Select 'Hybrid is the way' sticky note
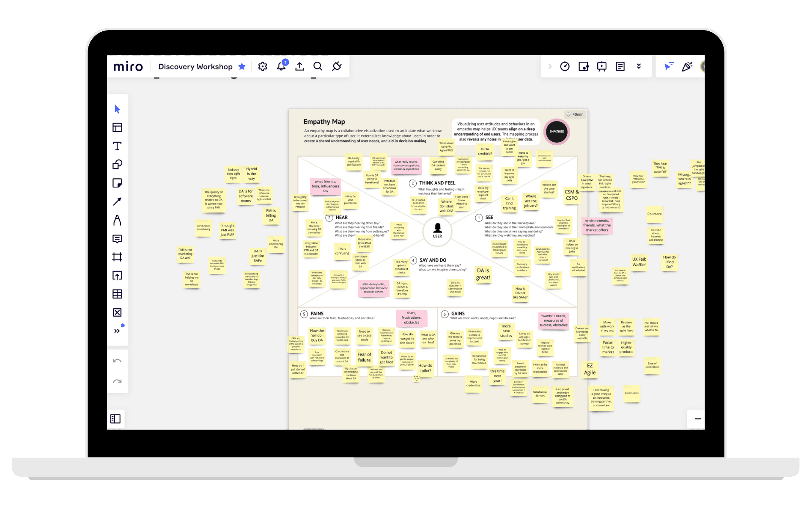This screenshot has width=812, height=508. (252, 174)
